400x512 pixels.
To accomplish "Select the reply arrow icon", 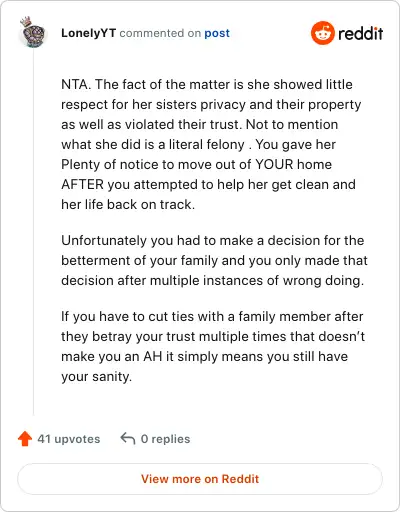I will click(x=128, y=439).
